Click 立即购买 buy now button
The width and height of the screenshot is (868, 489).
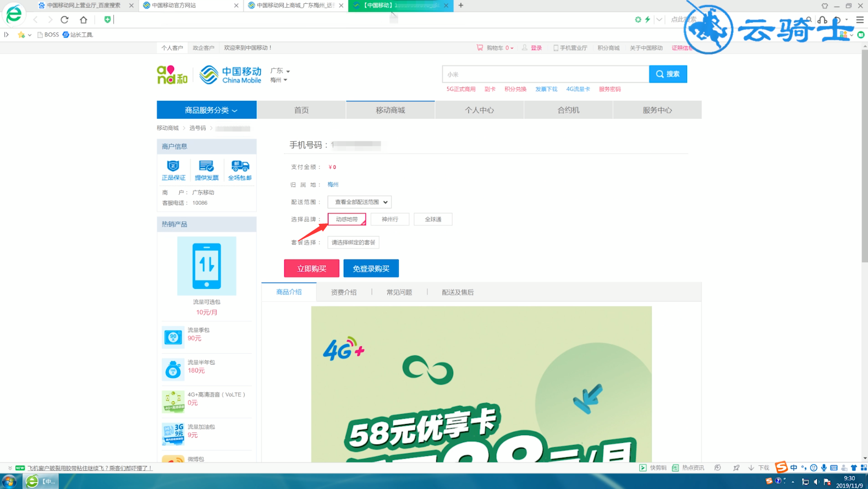pos(311,268)
